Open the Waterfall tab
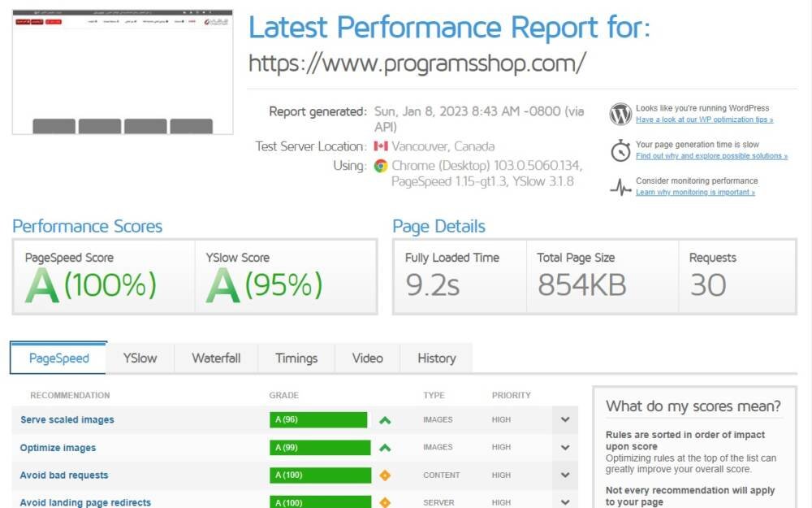 (216, 358)
